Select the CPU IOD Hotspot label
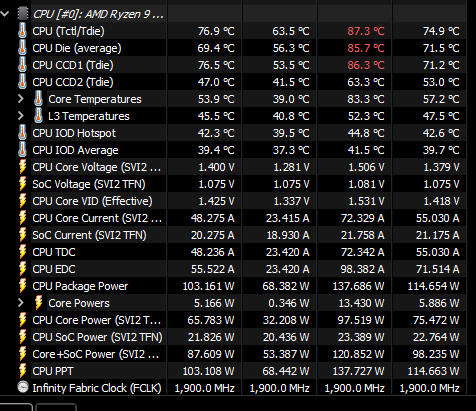The image size is (476, 411). tap(74, 133)
